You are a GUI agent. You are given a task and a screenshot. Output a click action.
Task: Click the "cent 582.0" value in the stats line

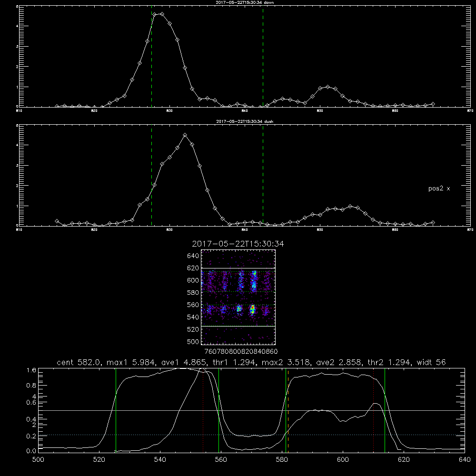pos(80,362)
